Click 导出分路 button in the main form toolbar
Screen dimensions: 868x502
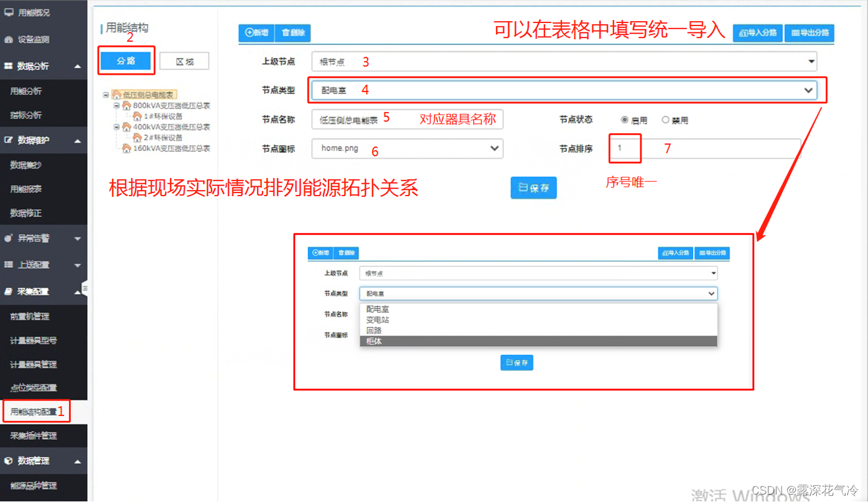point(810,33)
